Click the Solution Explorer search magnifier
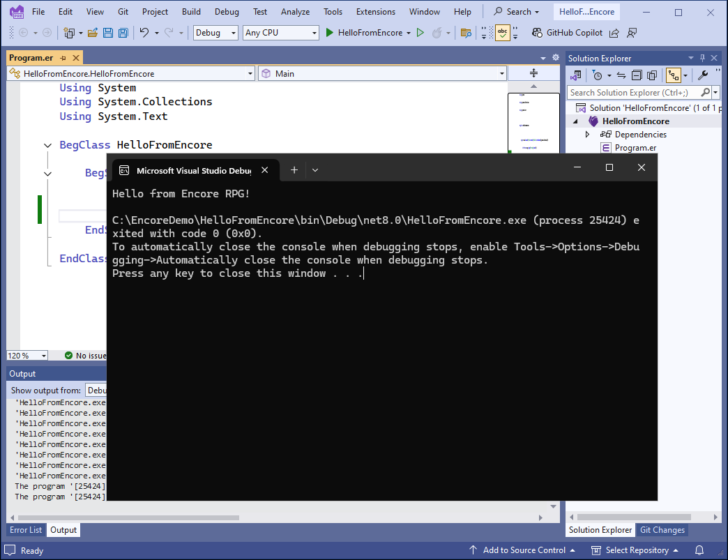The image size is (728, 560). coord(705,93)
